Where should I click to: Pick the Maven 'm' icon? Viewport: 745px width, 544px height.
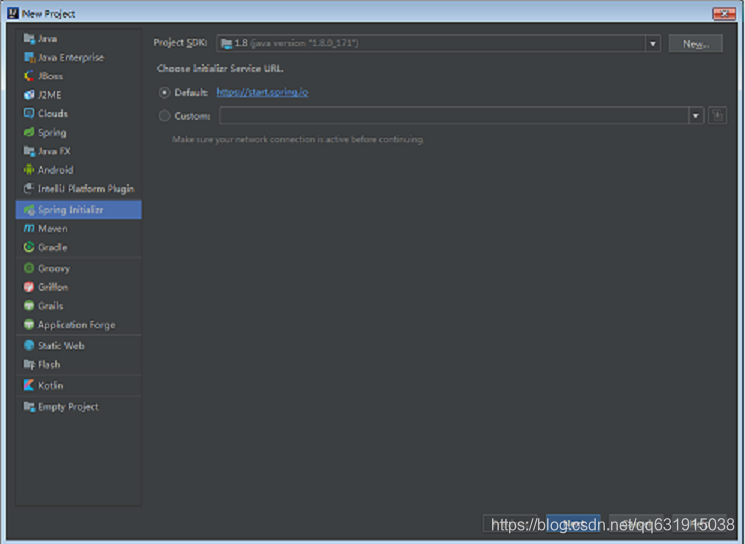click(x=29, y=229)
